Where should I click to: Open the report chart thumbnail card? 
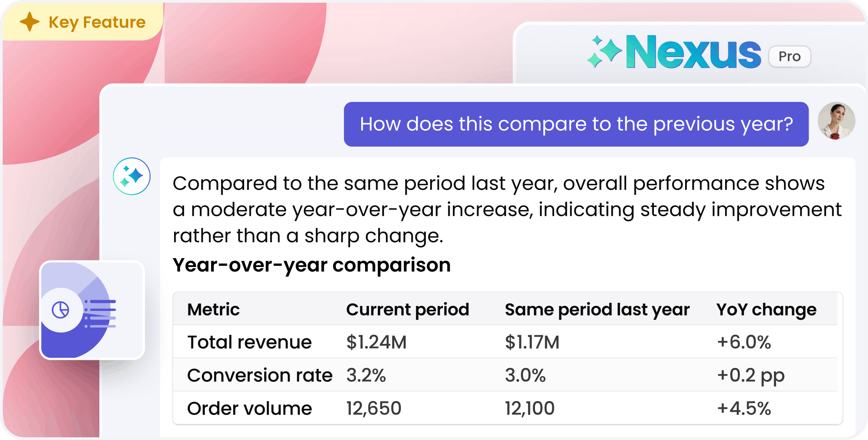pos(92,310)
